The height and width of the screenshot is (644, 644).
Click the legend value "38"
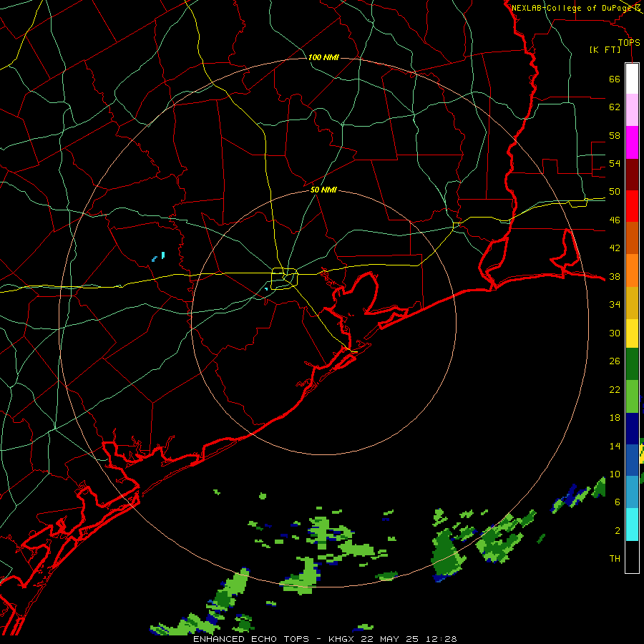[615, 277]
